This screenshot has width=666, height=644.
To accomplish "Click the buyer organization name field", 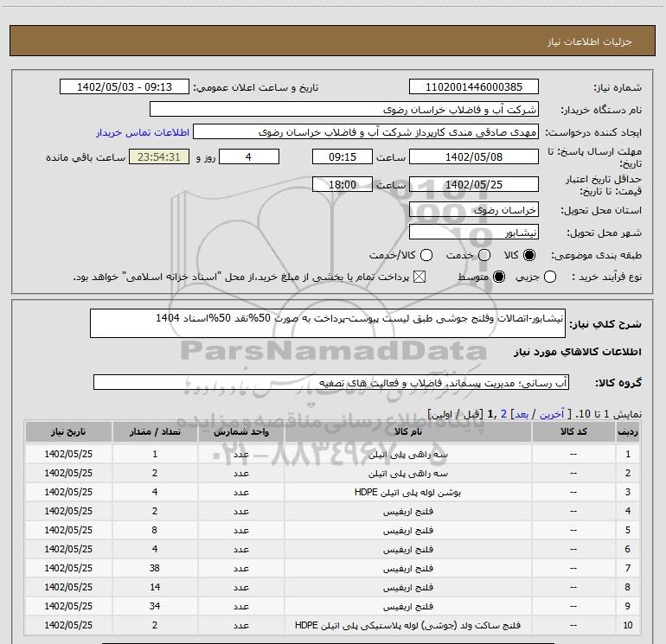I will 344,110.
